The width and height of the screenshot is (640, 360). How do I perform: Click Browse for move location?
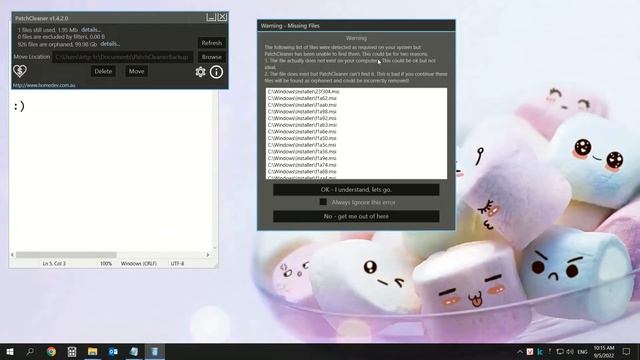point(211,57)
